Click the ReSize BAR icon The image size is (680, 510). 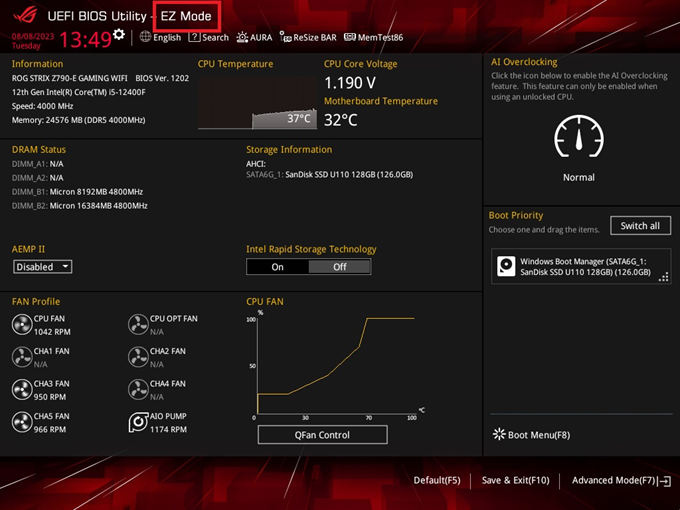point(285,37)
